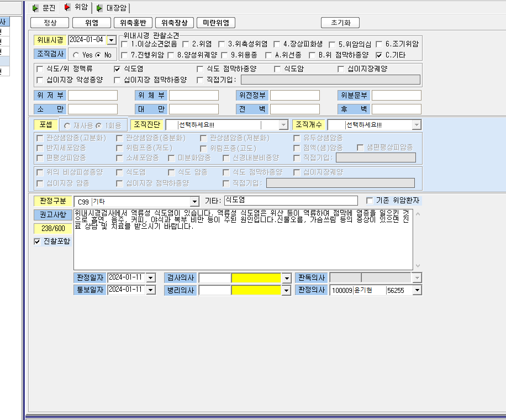Click the 권고사항 scrollbar down arrow
506x420 pixels.
418,266
